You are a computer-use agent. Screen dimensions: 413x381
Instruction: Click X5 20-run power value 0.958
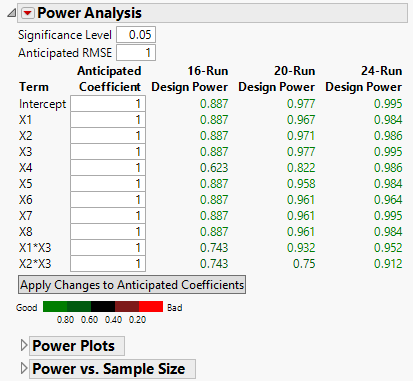pyautogui.click(x=301, y=184)
